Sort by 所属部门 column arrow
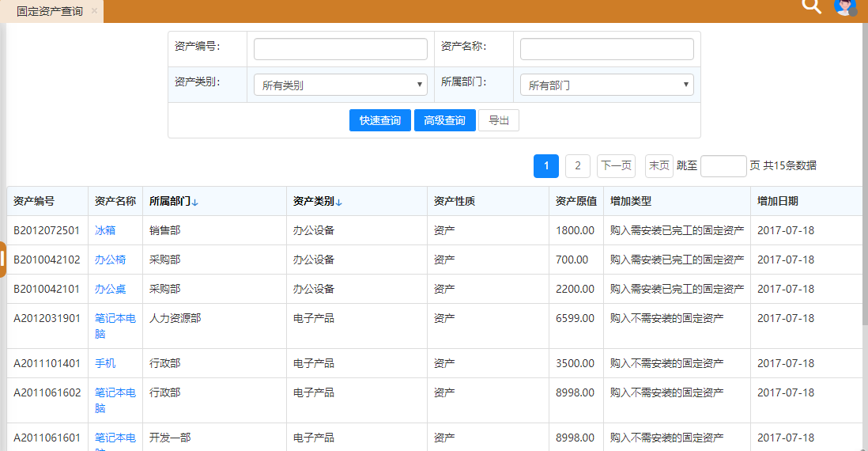Screen dimensions: 868x451 tap(194, 202)
